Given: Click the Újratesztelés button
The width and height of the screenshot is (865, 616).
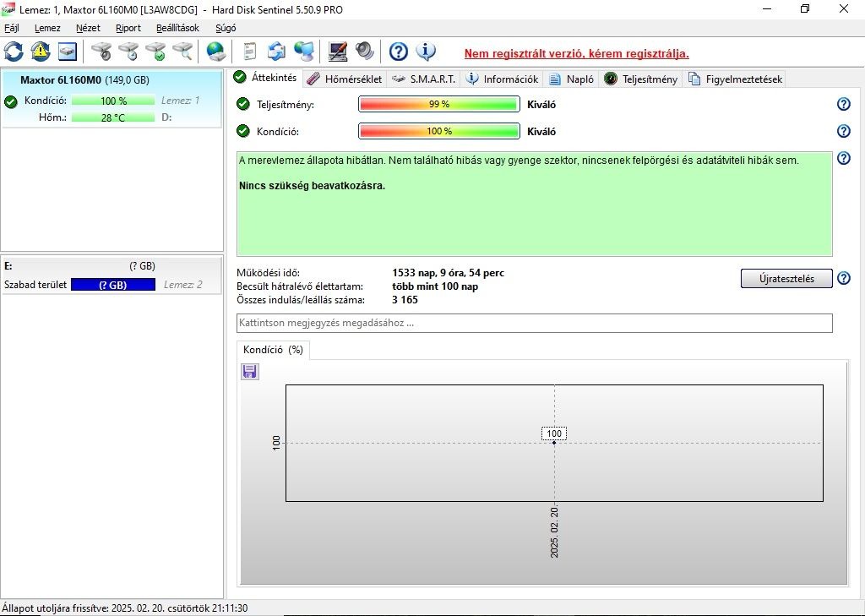Looking at the screenshot, I should coord(786,279).
